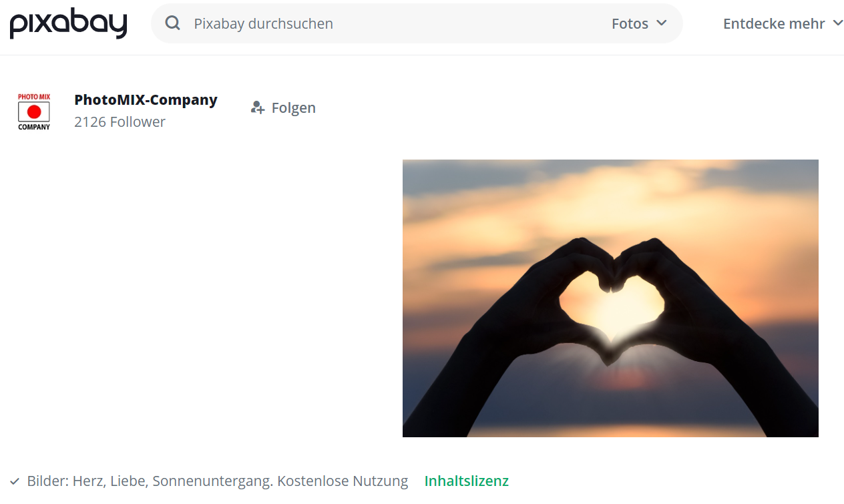Click the chevron arrow beside Fotos

[x=662, y=23]
